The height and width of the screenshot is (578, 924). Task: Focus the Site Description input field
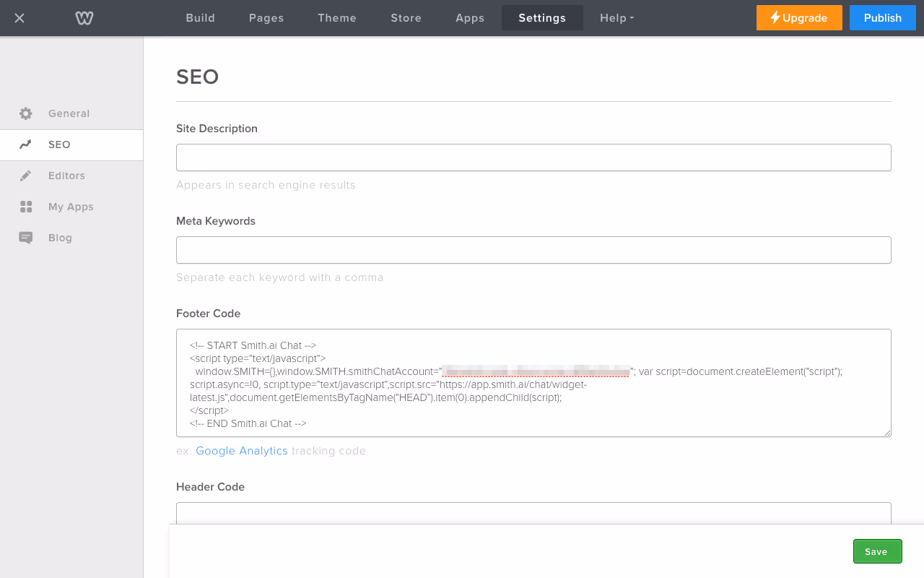(533, 158)
